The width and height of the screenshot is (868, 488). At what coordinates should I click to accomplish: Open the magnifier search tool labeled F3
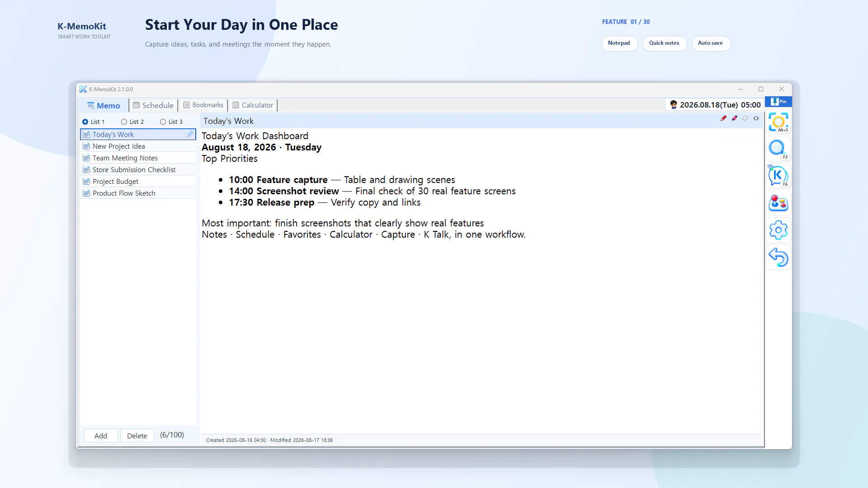tap(778, 149)
